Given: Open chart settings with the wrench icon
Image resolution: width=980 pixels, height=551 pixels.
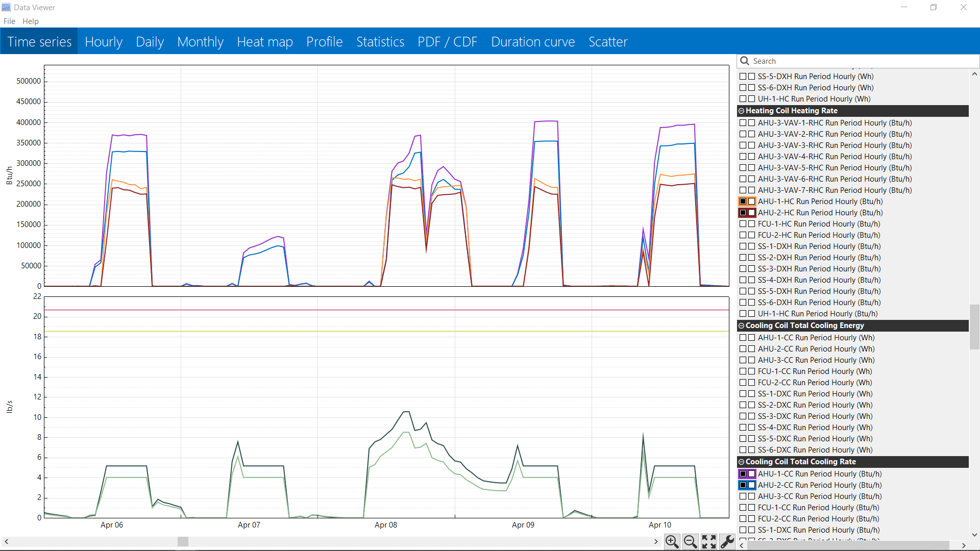Looking at the screenshot, I should click(727, 541).
